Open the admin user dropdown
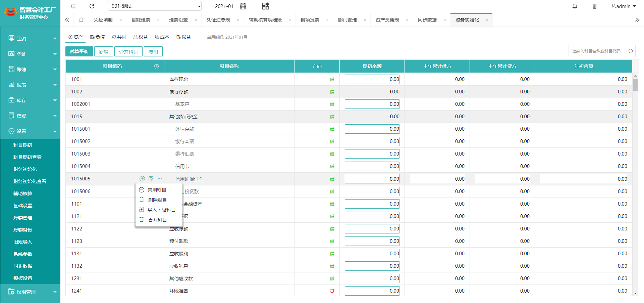 point(624,6)
